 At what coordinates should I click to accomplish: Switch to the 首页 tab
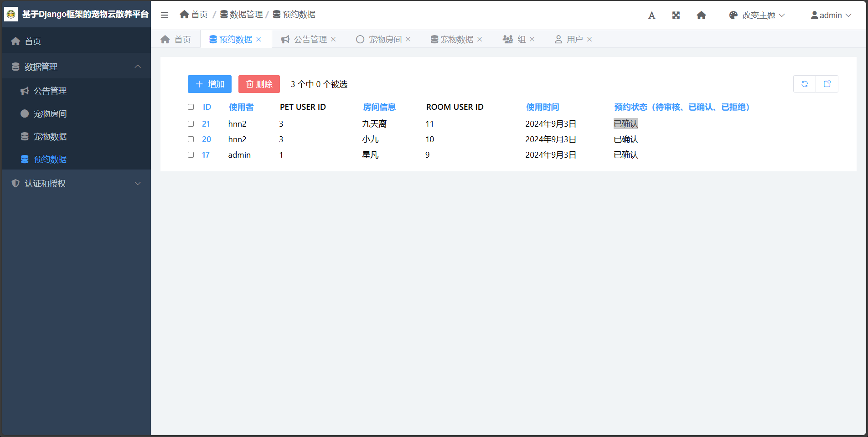pyautogui.click(x=176, y=39)
